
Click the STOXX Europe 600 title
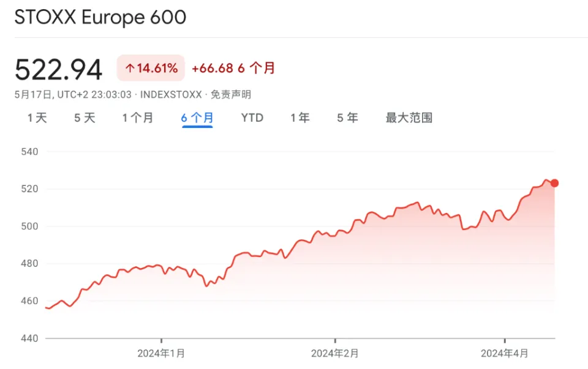coord(100,17)
